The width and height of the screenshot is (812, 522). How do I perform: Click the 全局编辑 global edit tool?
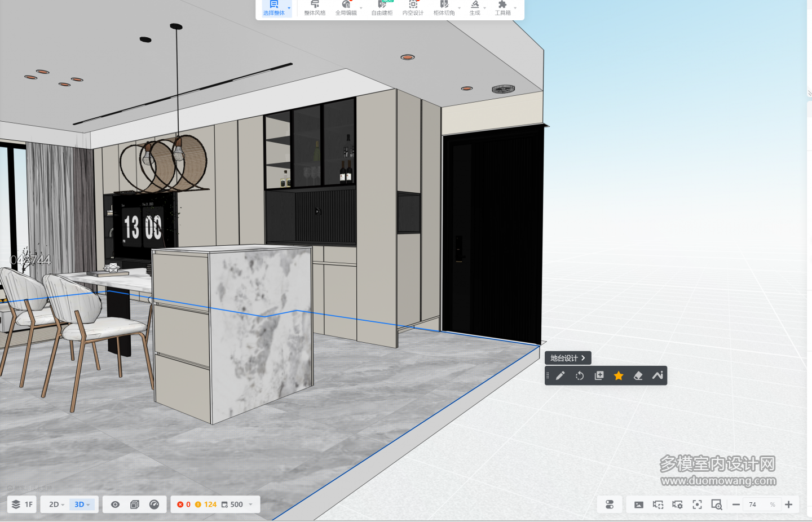346,8
